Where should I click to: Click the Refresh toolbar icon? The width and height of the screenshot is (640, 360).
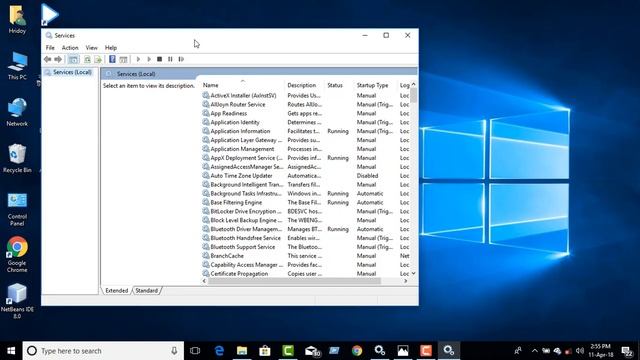tap(87, 59)
